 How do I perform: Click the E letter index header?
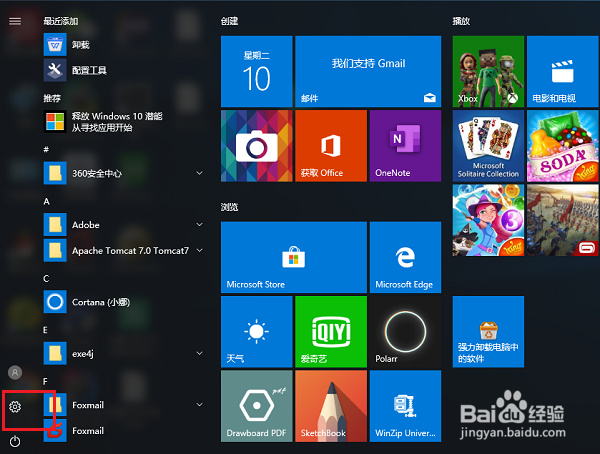[45, 330]
